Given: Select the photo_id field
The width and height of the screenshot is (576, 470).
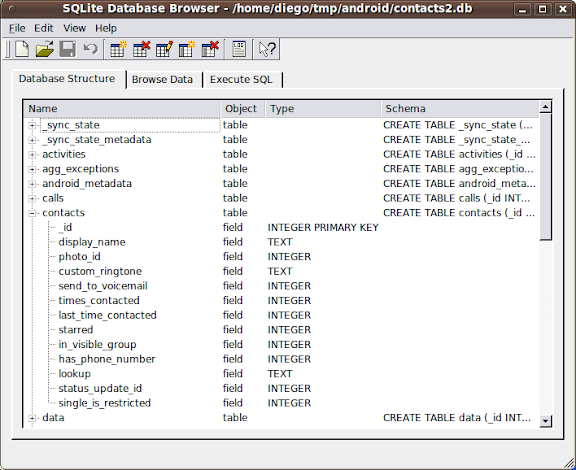Looking at the screenshot, I should (x=79, y=256).
